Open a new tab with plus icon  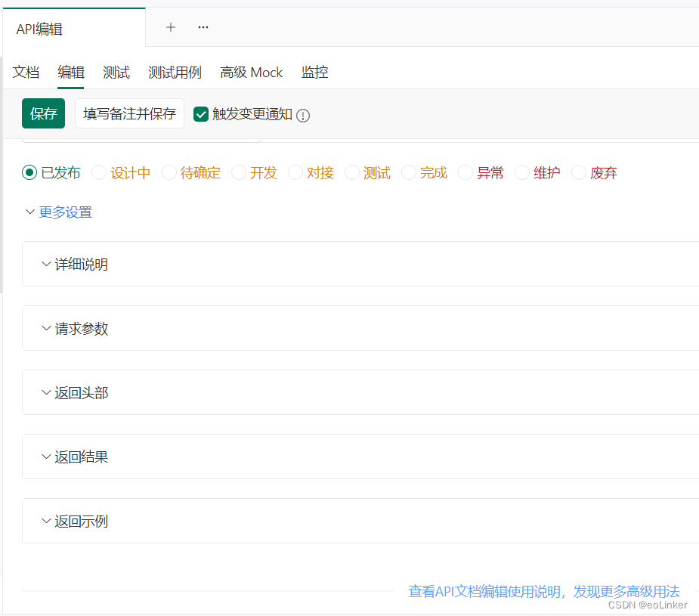[170, 28]
